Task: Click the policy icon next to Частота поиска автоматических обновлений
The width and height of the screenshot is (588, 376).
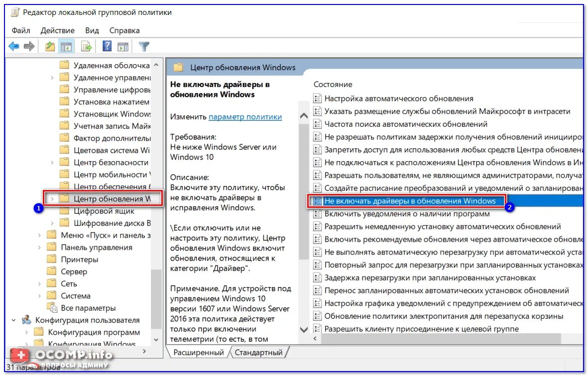Action: pos(317,124)
